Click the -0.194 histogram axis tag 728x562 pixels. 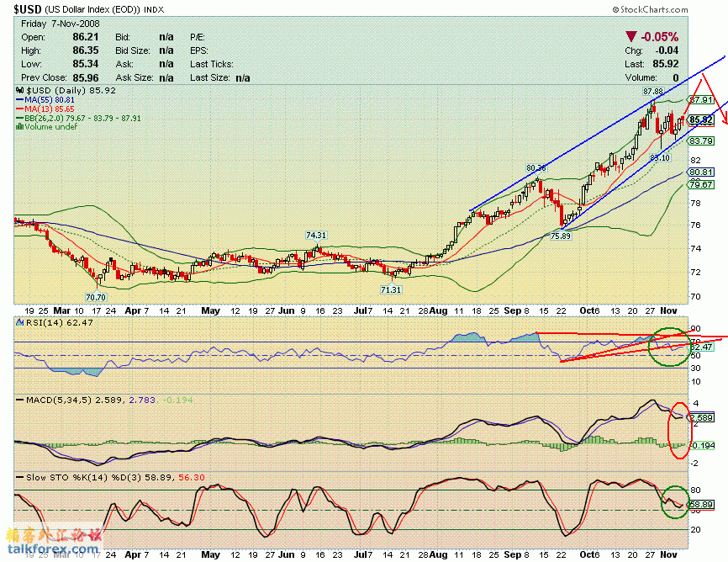(701, 445)
